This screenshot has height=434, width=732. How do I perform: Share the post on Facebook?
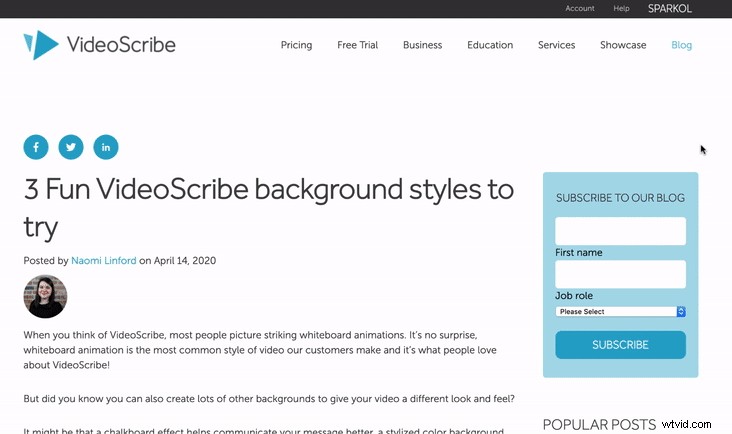point(36,147)
